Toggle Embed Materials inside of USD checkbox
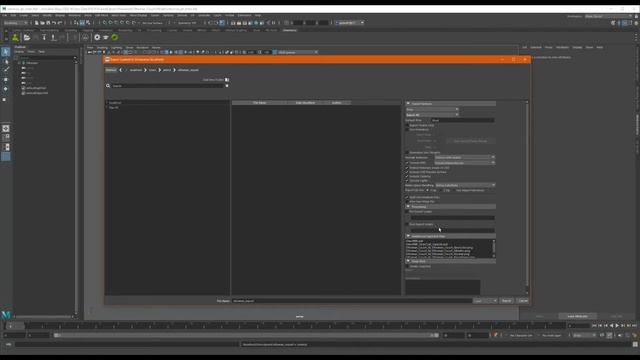 point(407,168)
